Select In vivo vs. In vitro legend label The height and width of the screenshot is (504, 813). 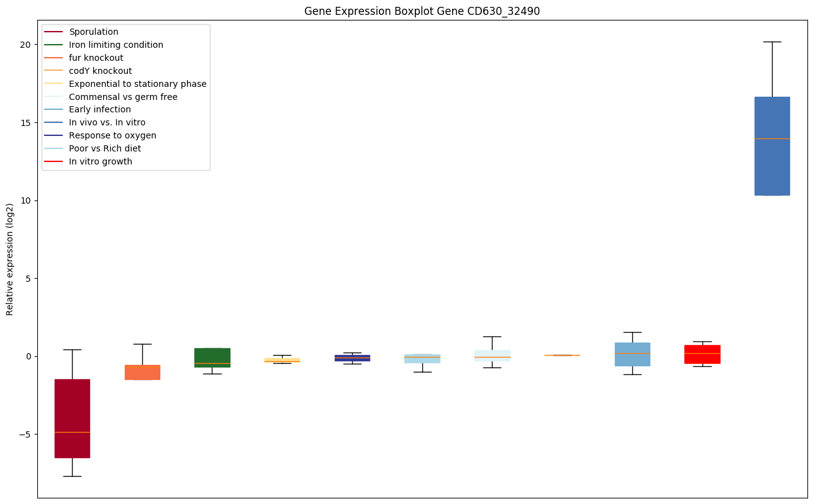(107, 123)
